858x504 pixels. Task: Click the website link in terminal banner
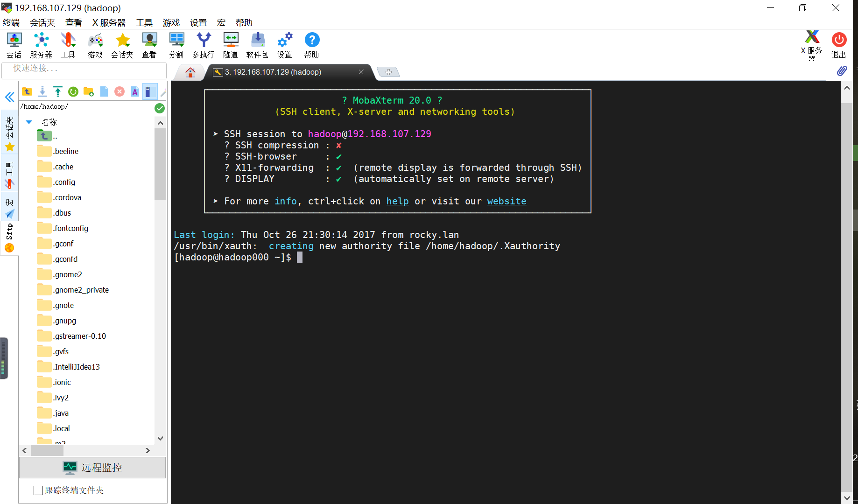[506, 201]
